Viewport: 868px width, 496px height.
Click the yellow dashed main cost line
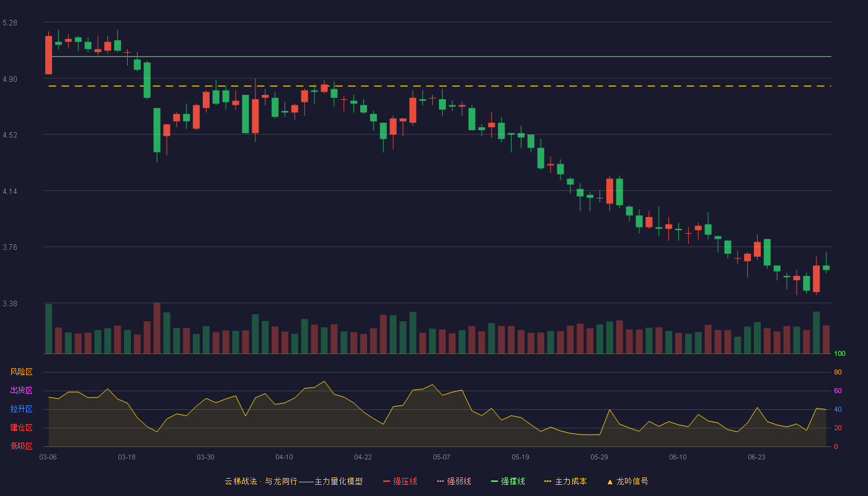pos(440,86)
